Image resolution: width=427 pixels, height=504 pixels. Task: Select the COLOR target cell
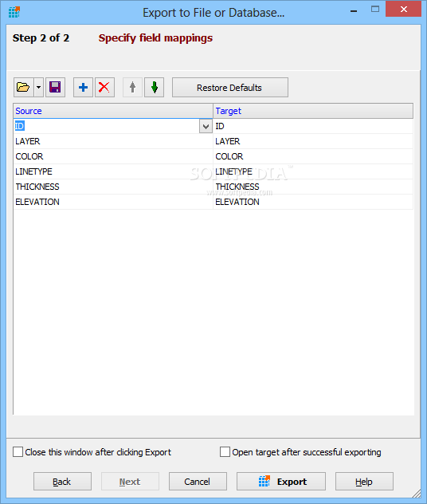pyautogui.click(x=313, y=156)
